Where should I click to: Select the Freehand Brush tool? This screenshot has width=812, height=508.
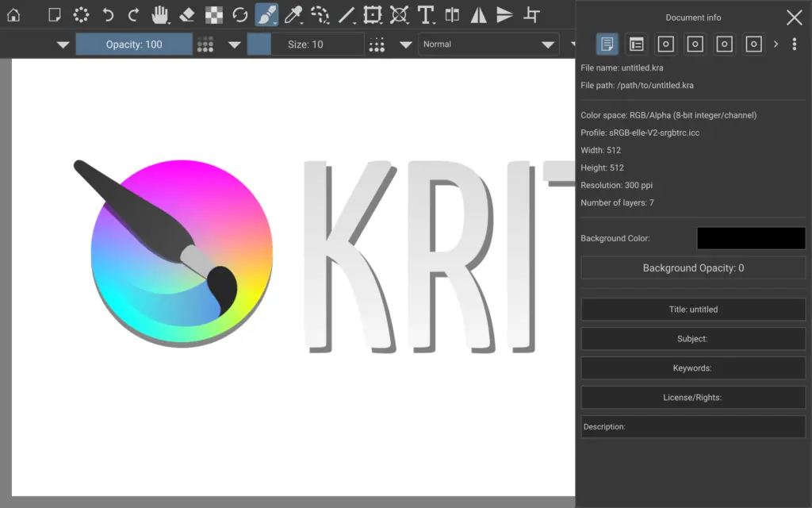266,15
